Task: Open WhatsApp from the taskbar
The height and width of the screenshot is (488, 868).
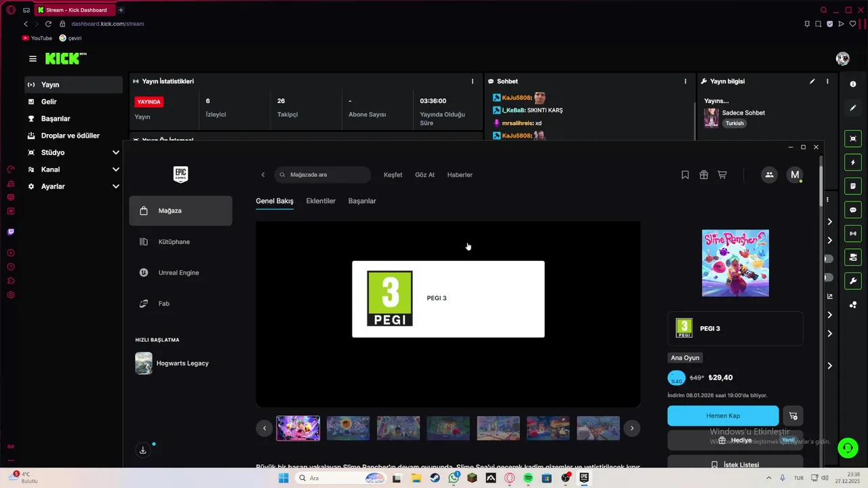Action: (x=454, y=478)
